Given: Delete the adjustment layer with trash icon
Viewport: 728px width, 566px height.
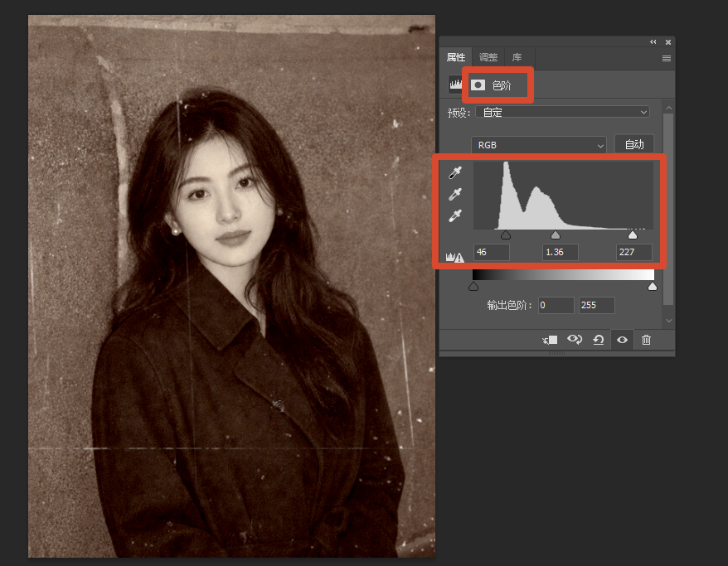Looking at the screenshot, I should [x=646, y=340].
